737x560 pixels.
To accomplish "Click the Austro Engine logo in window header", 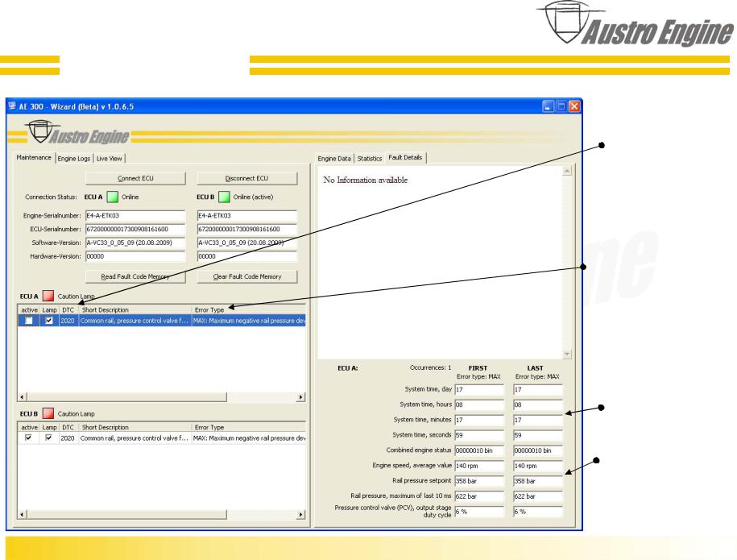I will click(x=77, y=134).
